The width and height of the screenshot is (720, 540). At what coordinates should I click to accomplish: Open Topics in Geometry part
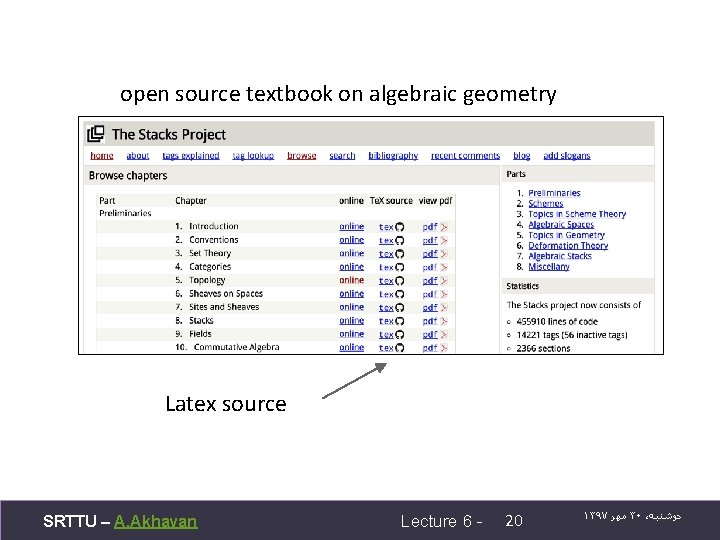point(567,235)
